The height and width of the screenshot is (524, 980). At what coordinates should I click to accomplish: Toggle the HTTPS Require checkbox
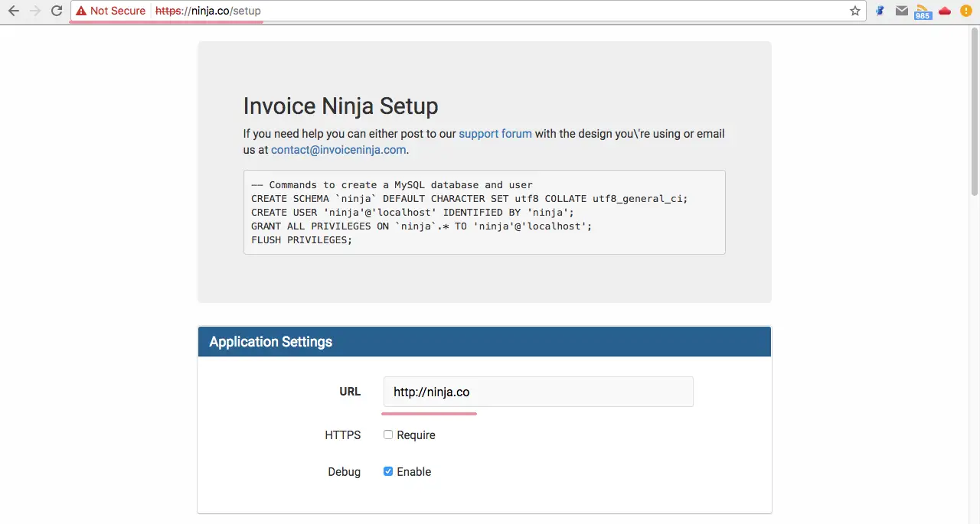(x=388, y=434)
